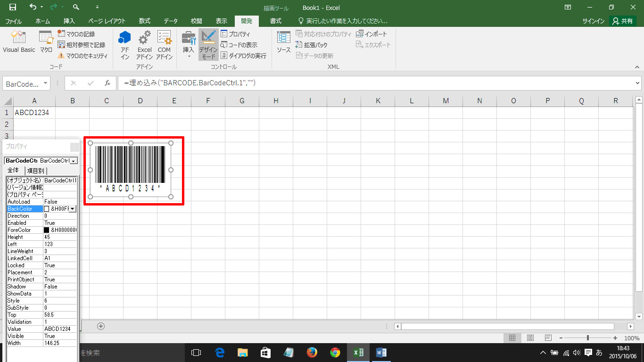The height and width of the screenshot is (362, 644).
Task: Click the 共有 (Share) button
Action: coord(622,21)
